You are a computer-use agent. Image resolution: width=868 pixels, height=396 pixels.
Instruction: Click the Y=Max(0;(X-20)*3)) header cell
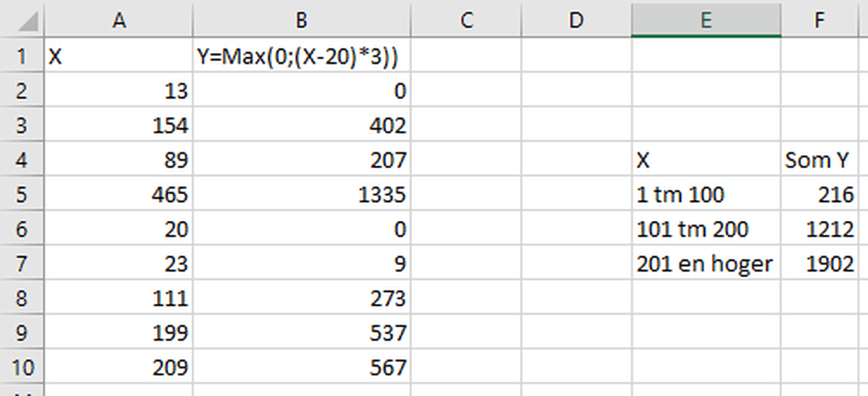pyautogui.click(x=301, y=55)
